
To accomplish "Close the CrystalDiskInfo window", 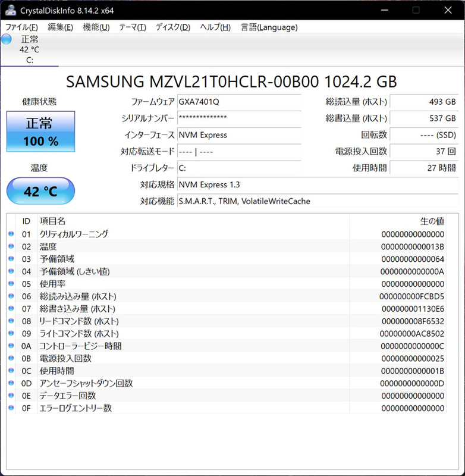I will (448, 10).
